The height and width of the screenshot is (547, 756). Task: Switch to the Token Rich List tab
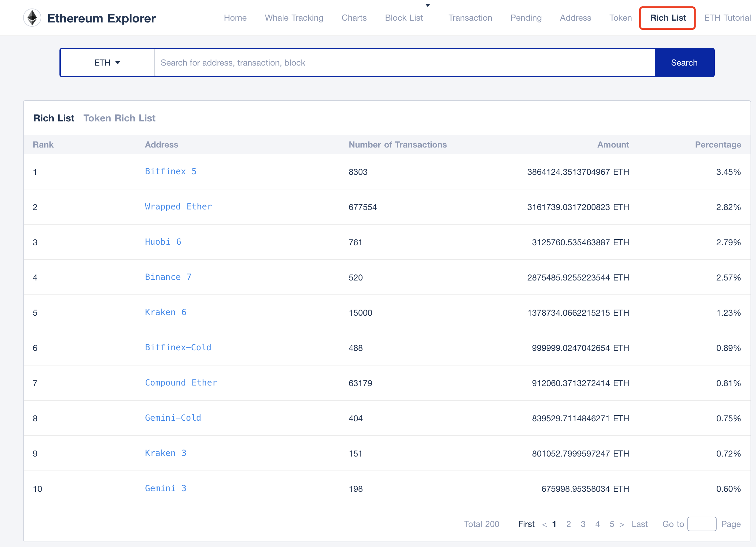click(x=119, y=118)
